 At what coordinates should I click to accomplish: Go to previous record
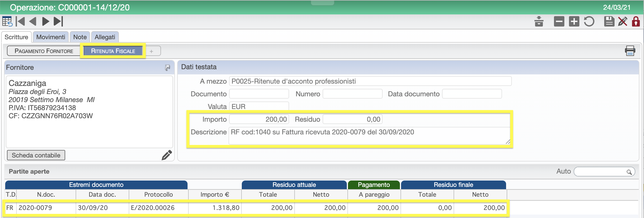33,21
